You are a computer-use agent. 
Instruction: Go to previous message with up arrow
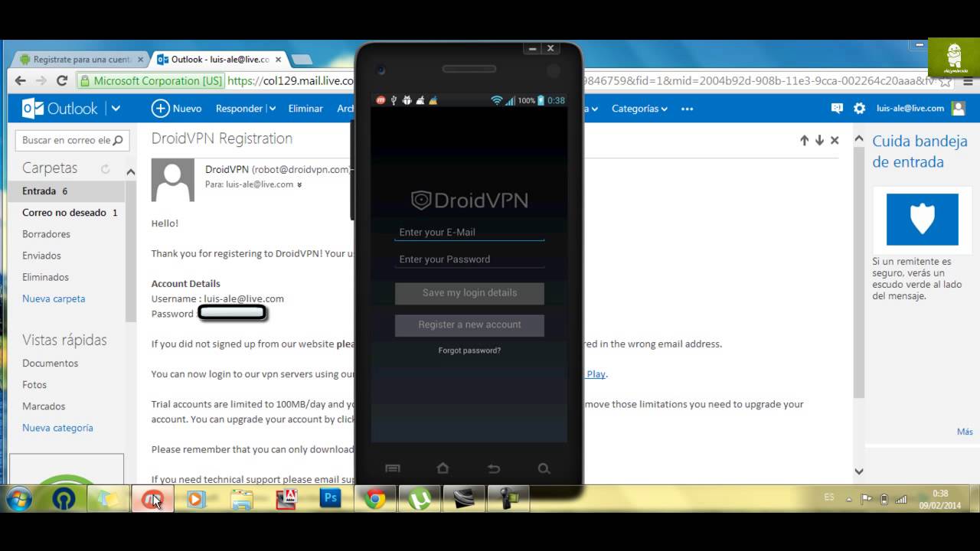804,141
